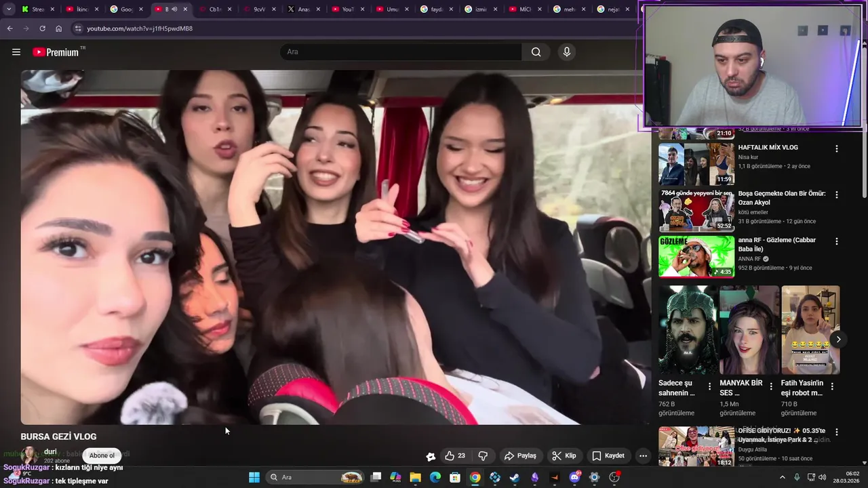The image size is (868, 488).
Task: Open the system tray volume icon
Action: 823,477
